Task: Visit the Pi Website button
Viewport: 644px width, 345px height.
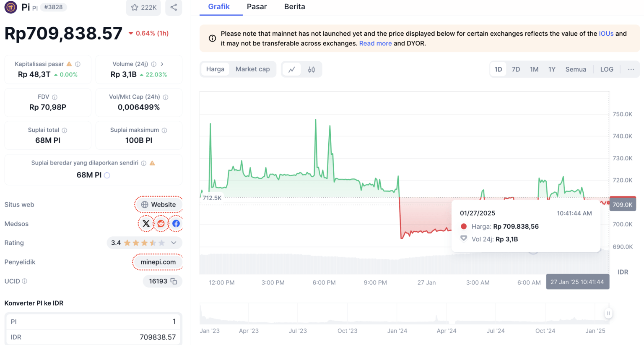Action: tap(158, 204)
